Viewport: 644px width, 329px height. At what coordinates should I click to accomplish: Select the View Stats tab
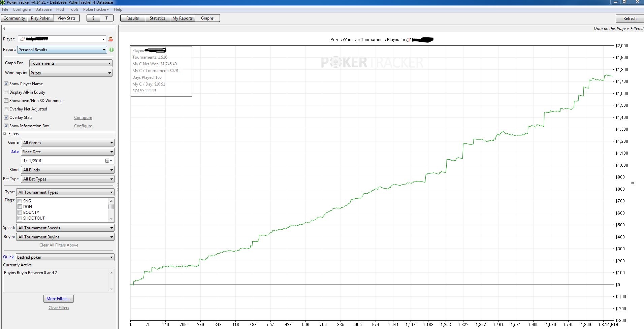66,18
